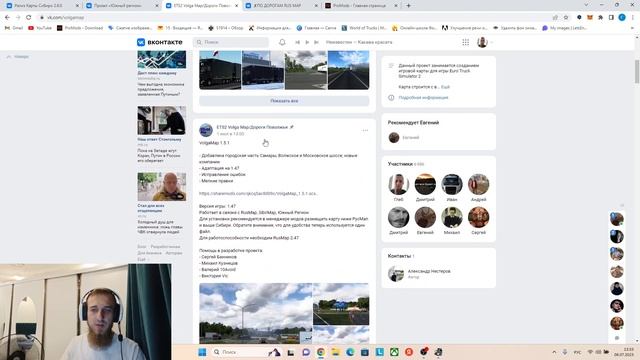Skip to previous track in VK player
Image resolution: width=640 pixels, height=360 pixels.
[298, 42]
